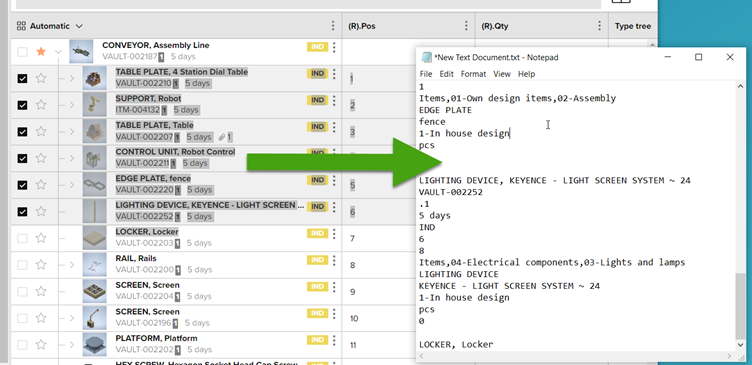This screenshot has height=365, width=752.
Task: Uncheck the TABLE PLATE, Table checkbox
Action: (x=22, y=131)
